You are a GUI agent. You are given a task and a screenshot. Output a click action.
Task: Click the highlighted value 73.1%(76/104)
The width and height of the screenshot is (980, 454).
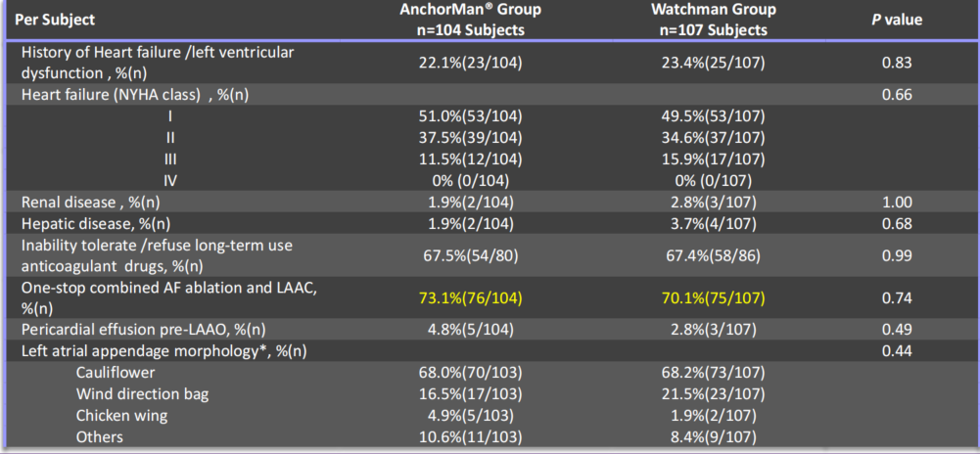tap(470, 297)
